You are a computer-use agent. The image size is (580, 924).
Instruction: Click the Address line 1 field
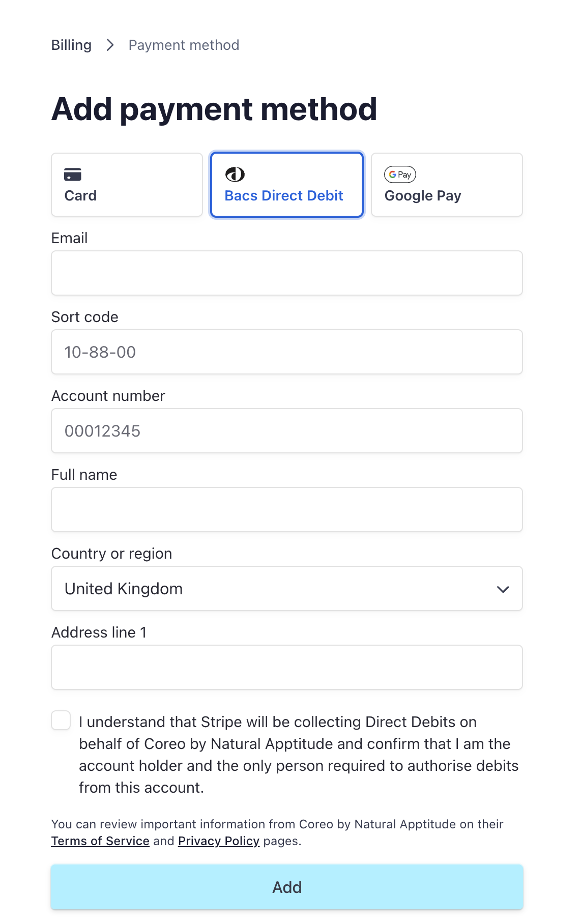(x=287, y=668)
